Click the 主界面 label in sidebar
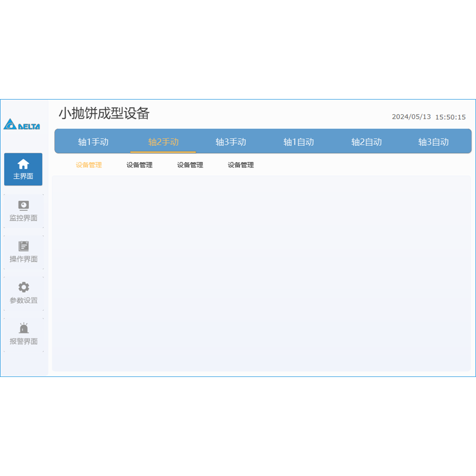The image size is (476, 476). 24,176
